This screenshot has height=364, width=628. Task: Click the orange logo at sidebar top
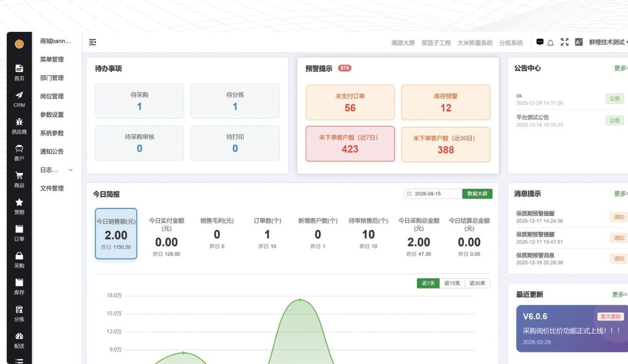coord(19,44)
